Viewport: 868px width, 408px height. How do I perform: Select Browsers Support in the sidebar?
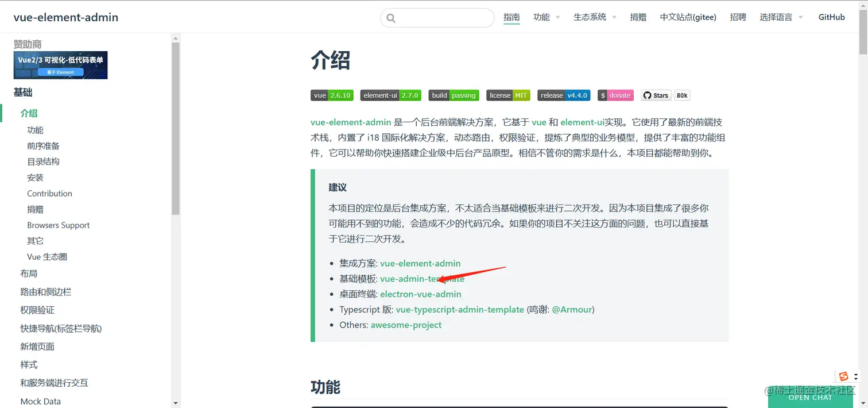coord(58,225)
